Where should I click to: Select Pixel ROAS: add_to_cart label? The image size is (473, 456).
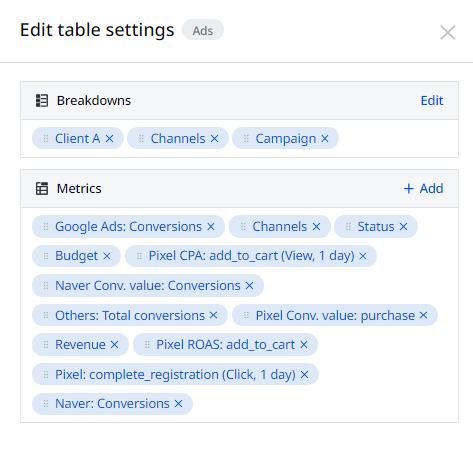click(x=226, y=345)
